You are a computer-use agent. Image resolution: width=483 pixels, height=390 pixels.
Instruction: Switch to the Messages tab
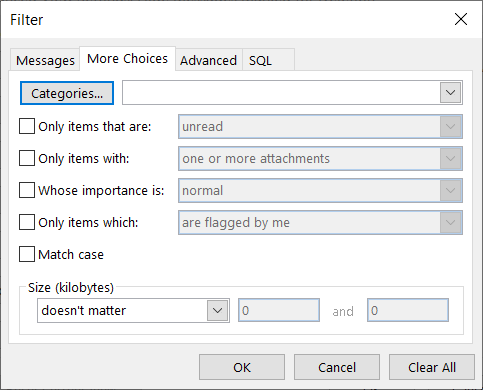(45, 60)
